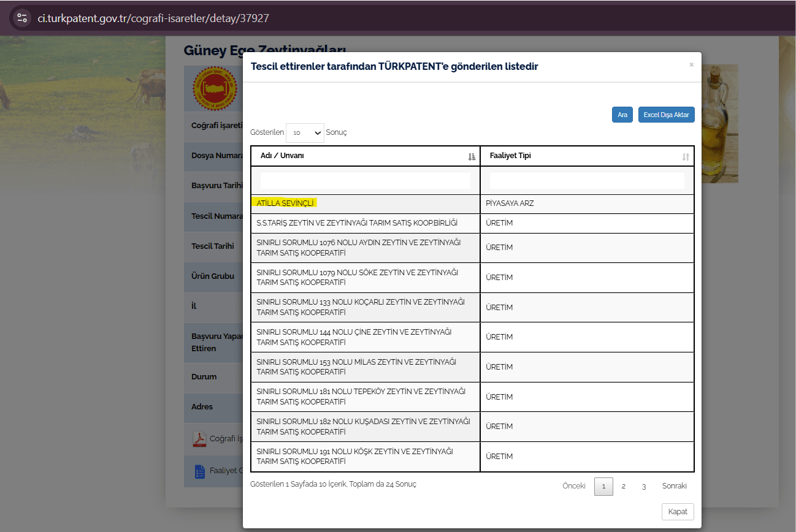The height and width of the screenshot is (532, 796).
Task: Click the Adres label on background page
Action: click(202, 407)
